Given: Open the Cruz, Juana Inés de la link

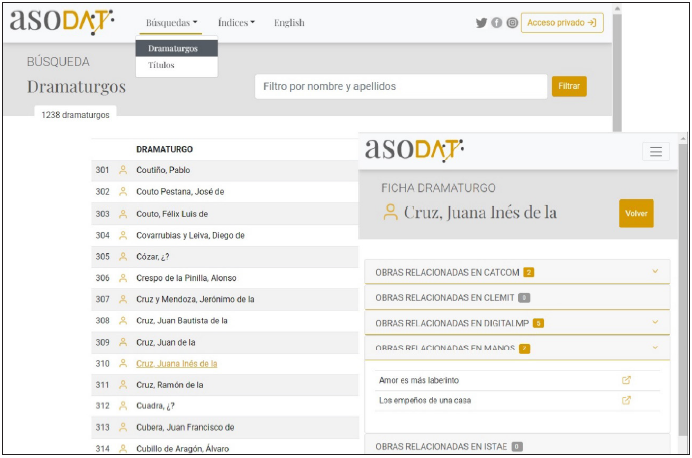Looking at the screenshot, I should pyautogui.click(x=176, y=363).
